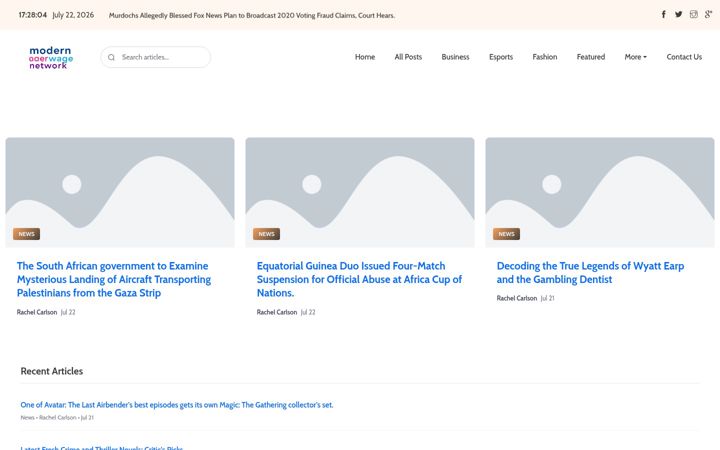This screenshot has width=720, height=450.
Task: Open the Facebook social icon
Action: 664,14
